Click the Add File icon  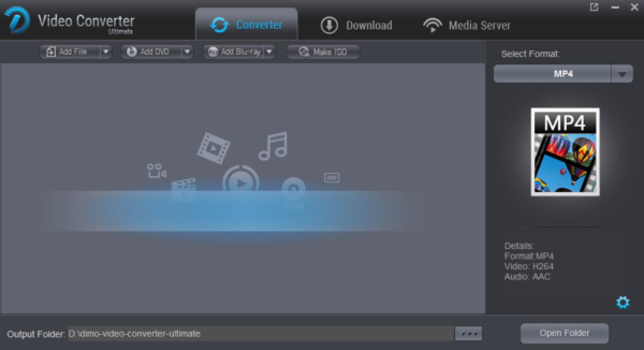[50, 52]
